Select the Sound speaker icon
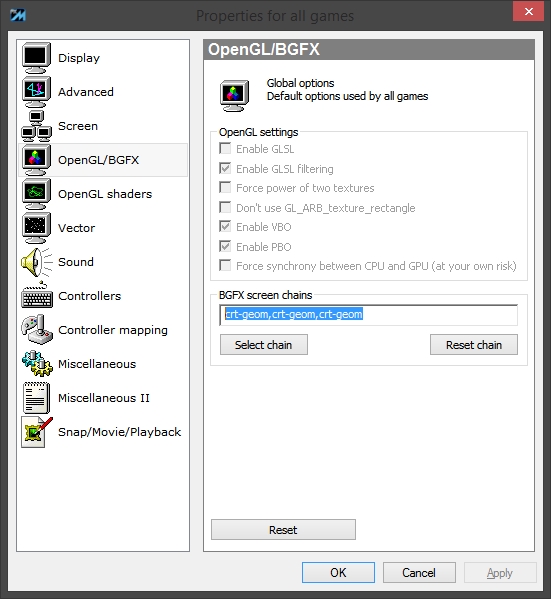 [36, 262]
